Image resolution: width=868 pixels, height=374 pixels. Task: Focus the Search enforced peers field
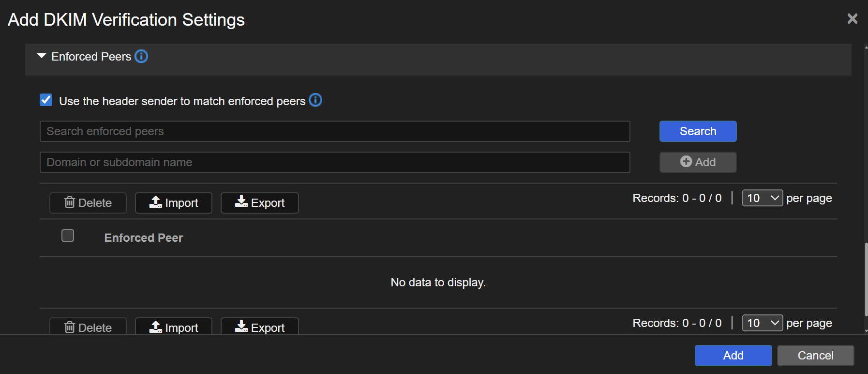coord(335,131)
